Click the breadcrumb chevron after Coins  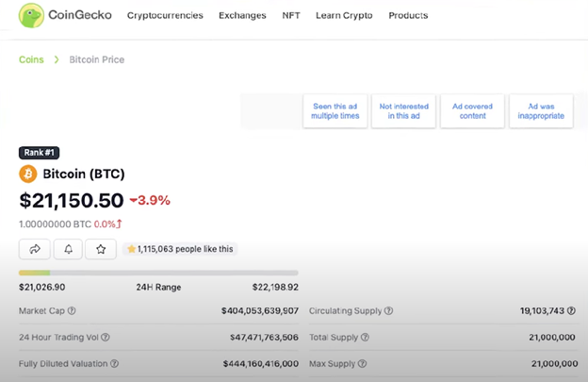pos(57,59)
